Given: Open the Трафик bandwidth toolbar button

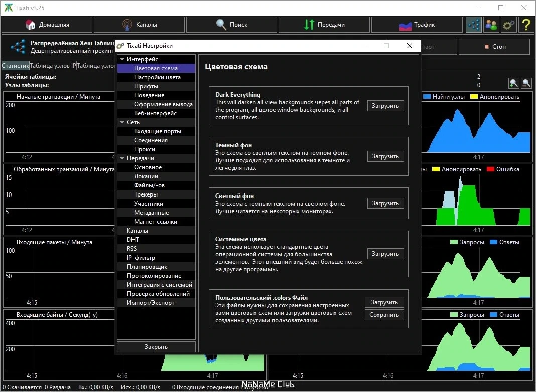Looking at the screenshot, I should (417, 25).
